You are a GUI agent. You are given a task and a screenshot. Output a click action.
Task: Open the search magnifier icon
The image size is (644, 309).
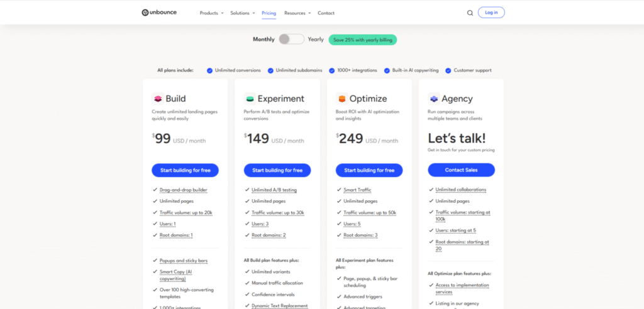pos(470,13)
